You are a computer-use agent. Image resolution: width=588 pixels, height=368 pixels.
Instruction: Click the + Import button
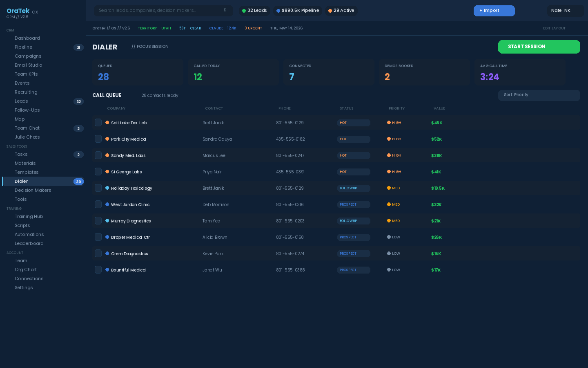point(494,11)
